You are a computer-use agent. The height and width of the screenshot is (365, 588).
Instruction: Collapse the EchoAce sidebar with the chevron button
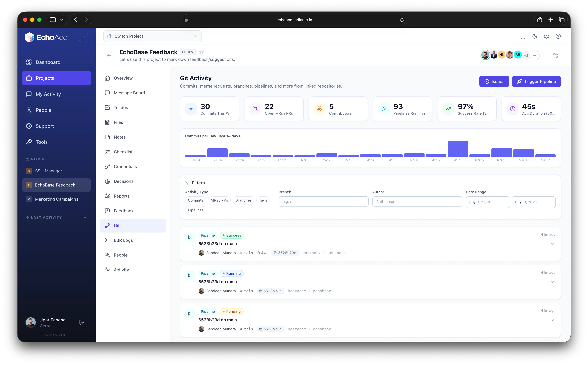click(x=84, y=37)
